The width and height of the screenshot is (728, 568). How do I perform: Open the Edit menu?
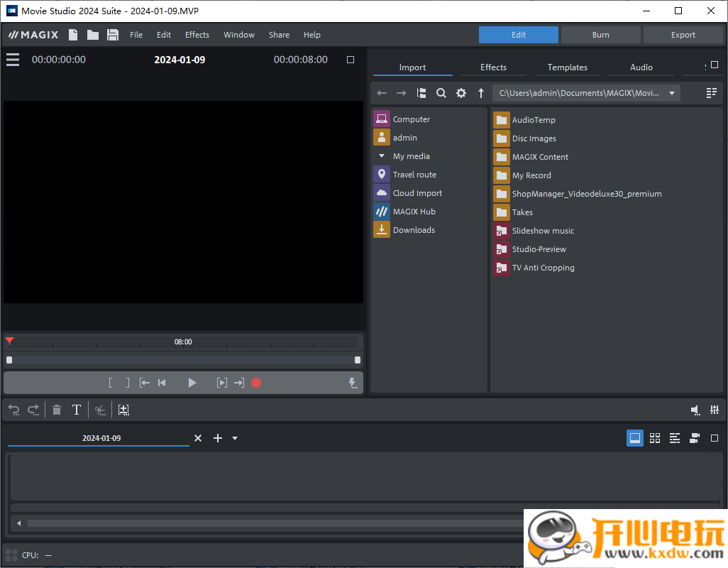(163, 35)
